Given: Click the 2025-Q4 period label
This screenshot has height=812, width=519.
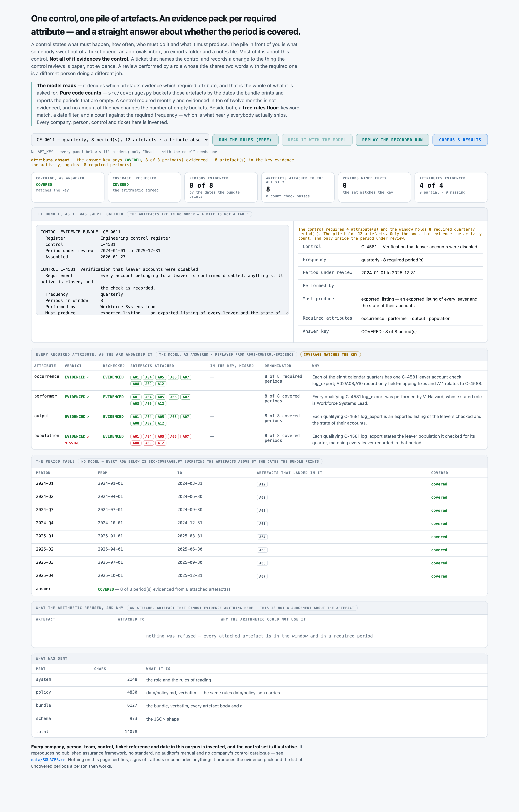Looking at the screenshot, I should 45,576.
